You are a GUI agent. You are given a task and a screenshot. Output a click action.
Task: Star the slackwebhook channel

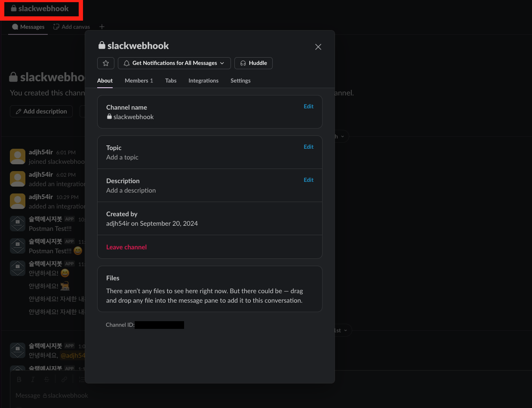click(x=106, y=63)
